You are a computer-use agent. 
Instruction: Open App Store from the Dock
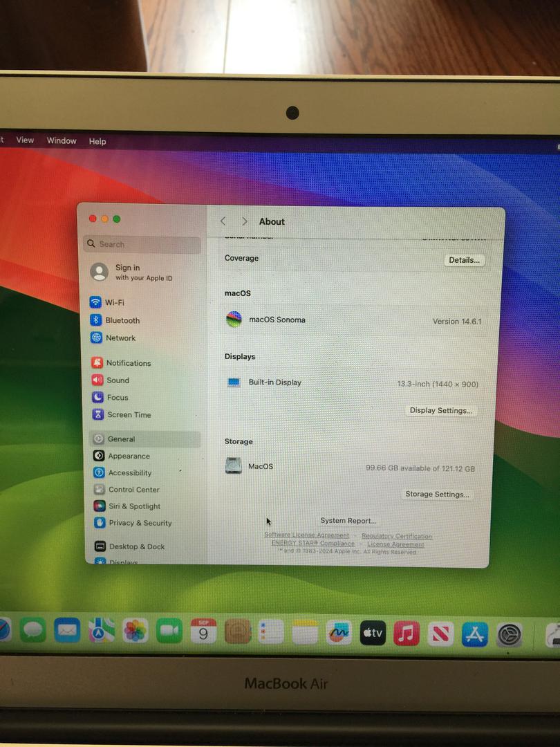pos(475,634)
